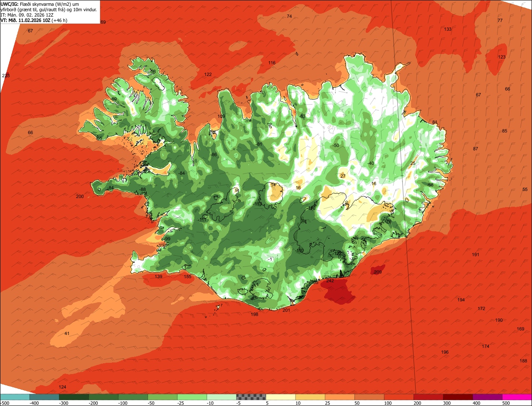Click the inland value "-81"

pyautogui.click(x=259, y=144)
